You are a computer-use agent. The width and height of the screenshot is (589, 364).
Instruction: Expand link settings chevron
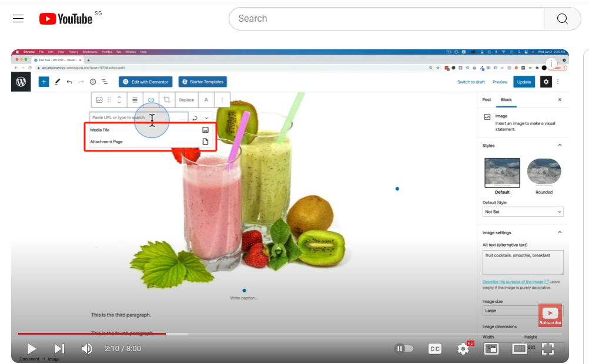tap(206, 118)
